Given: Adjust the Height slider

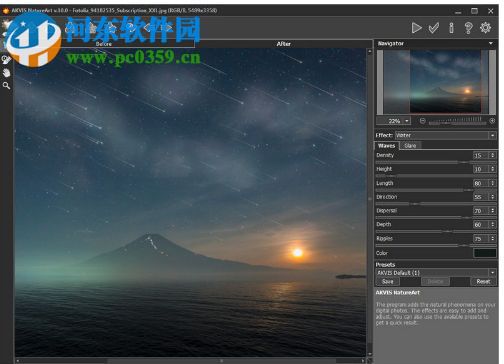Looking at the screenshot, I should (x=436, y=176).
